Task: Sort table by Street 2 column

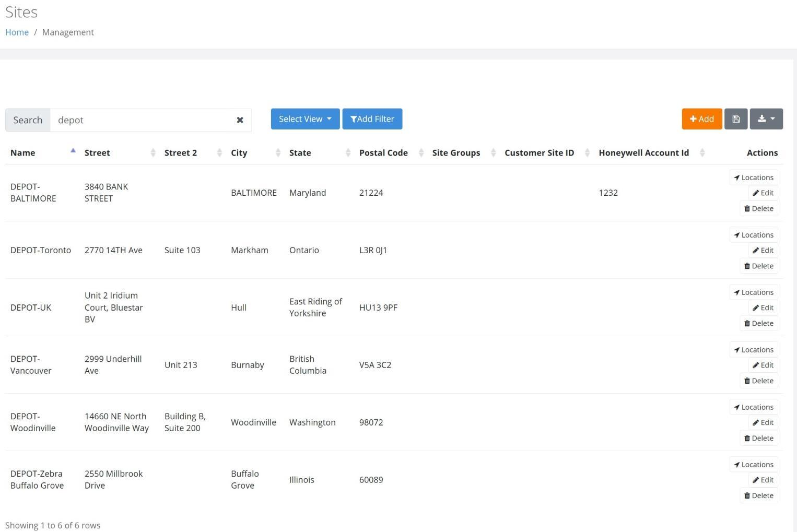Action: [192, 153]
